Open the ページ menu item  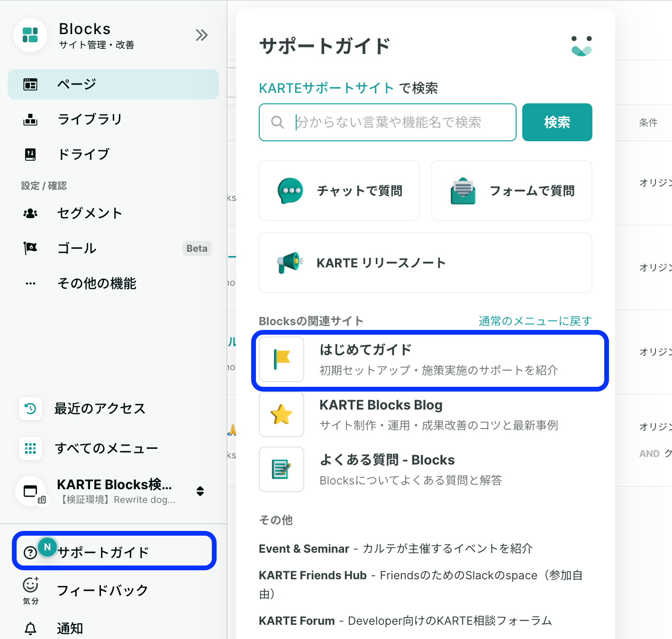113,84
